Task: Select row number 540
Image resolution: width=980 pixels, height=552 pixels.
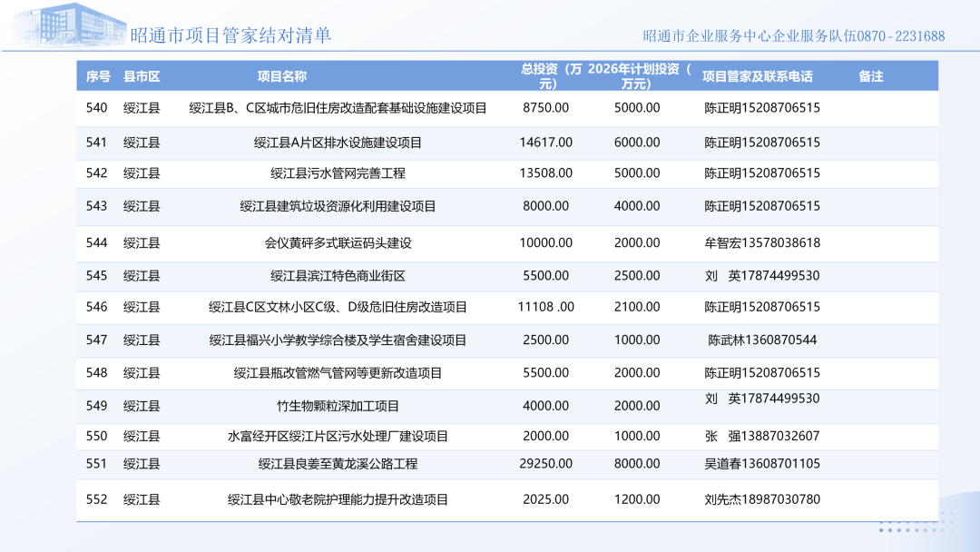Action: (x=97, y=107)
